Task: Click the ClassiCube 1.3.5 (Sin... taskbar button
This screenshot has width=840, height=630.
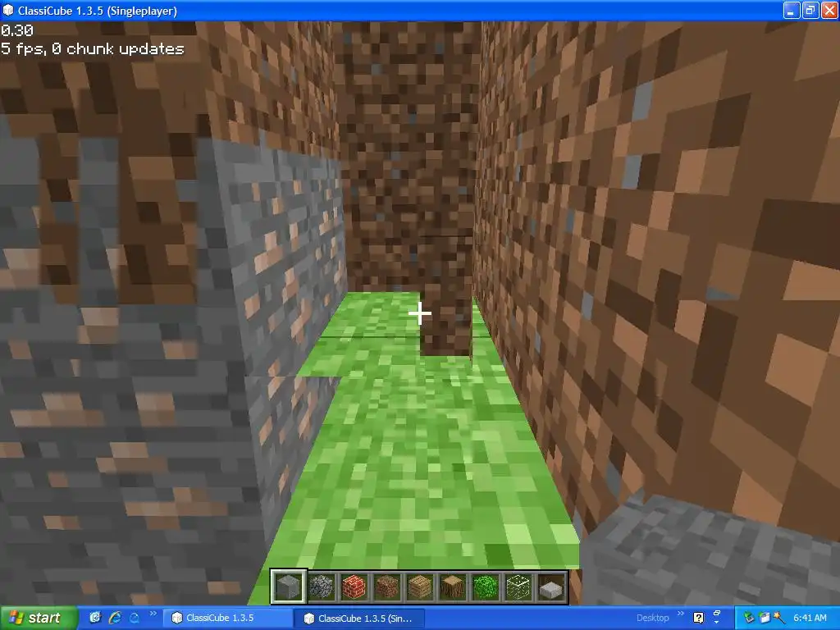Action: point(359,619)
